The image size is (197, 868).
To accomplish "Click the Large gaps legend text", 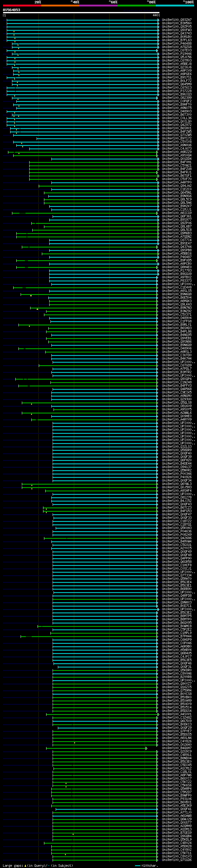I will tap(38, 866).
